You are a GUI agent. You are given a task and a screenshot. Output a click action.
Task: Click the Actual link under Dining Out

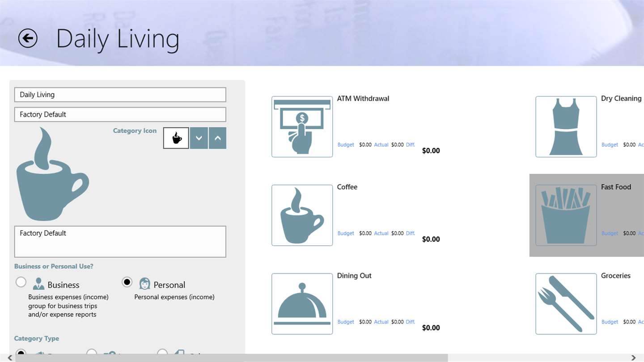click(x=381, y=322)
